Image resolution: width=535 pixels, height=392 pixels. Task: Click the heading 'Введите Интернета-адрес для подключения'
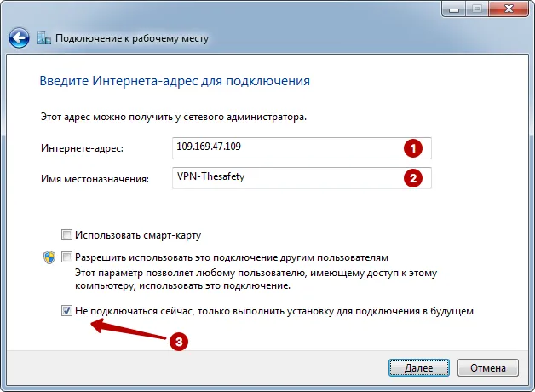[x=175, y=81]
